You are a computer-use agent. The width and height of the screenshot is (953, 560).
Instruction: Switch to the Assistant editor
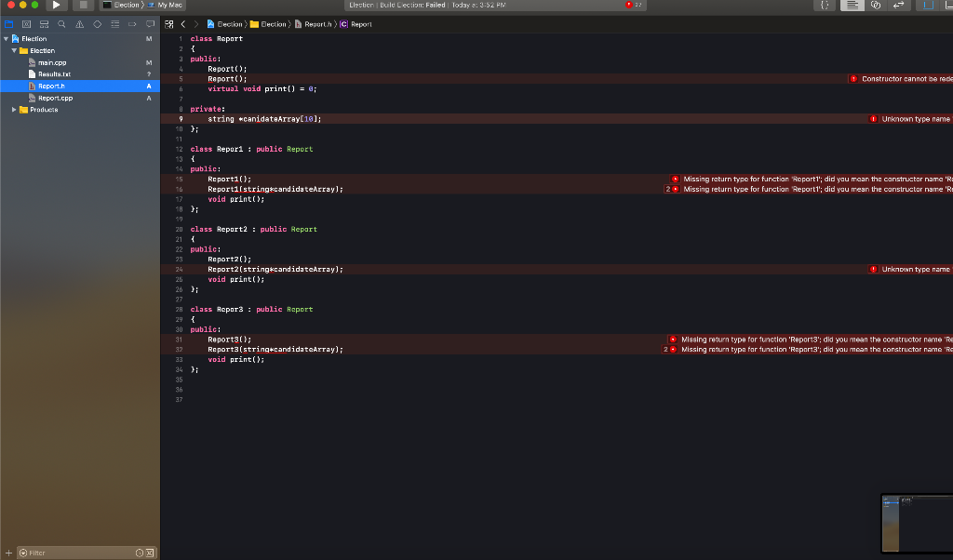(x=875, y=5)
